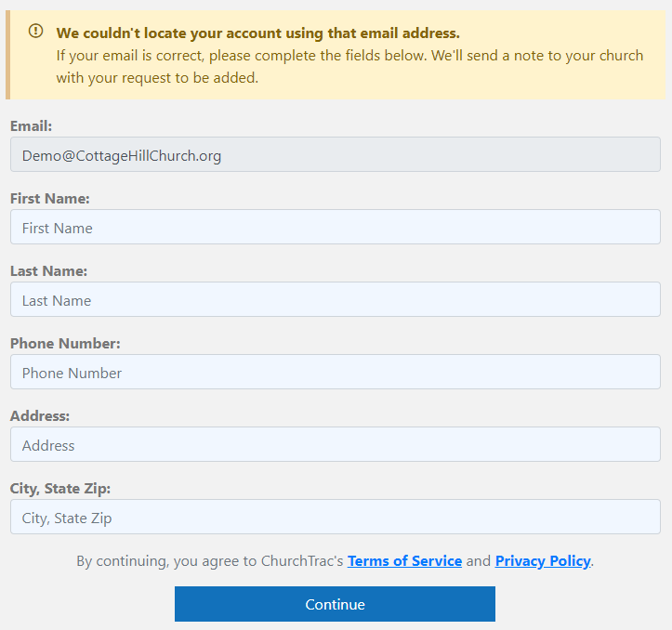Click the blue Continue button
672x630 pixels.
335,604
